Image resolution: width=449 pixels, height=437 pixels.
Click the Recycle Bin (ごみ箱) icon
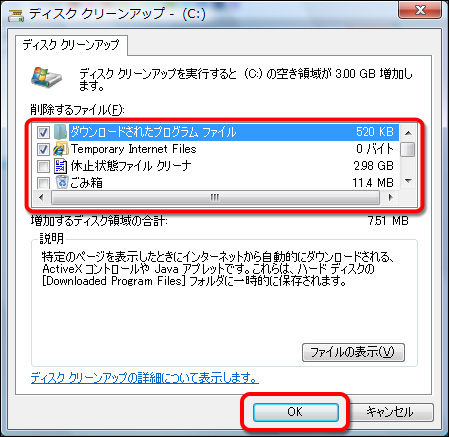62,182
